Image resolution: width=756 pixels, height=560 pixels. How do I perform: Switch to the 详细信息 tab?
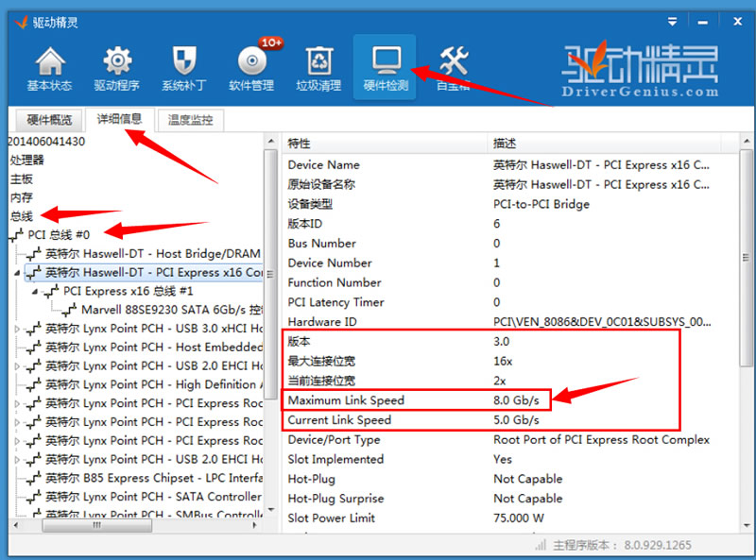pyautogui.click(x=119, y=119)
